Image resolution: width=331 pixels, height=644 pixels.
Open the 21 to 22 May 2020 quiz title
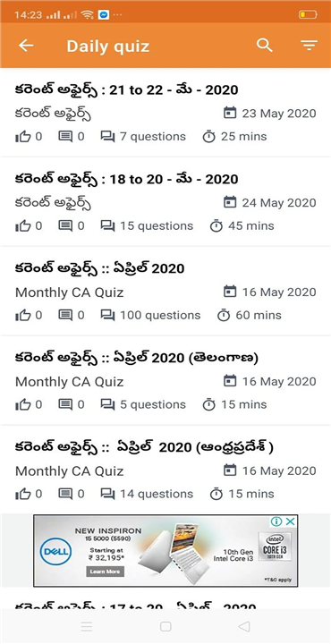[x=126, y=89]
